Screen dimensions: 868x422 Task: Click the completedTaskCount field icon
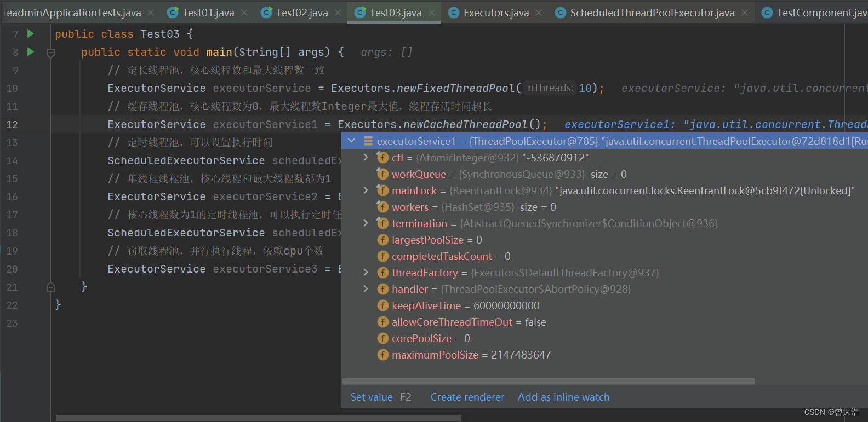(x=382, y=256)
